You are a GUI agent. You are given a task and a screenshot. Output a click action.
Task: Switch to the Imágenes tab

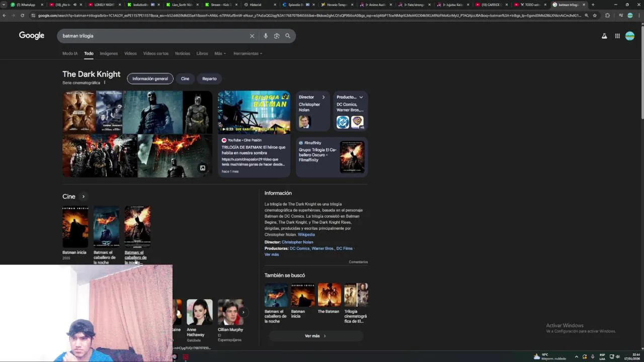pyautogui.click(x=109, y=53)
